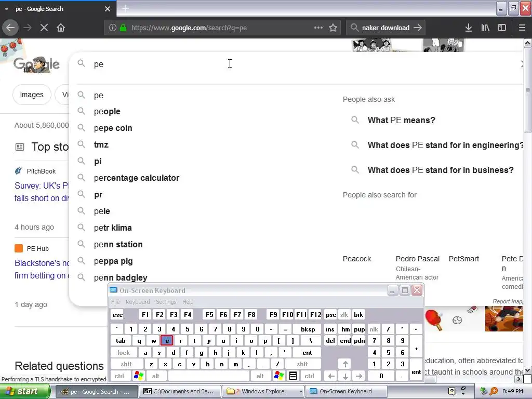The width and height of the screenshot is (532, 399).
Task: Toggle the right alt key on keyboard
Action: 260,376
